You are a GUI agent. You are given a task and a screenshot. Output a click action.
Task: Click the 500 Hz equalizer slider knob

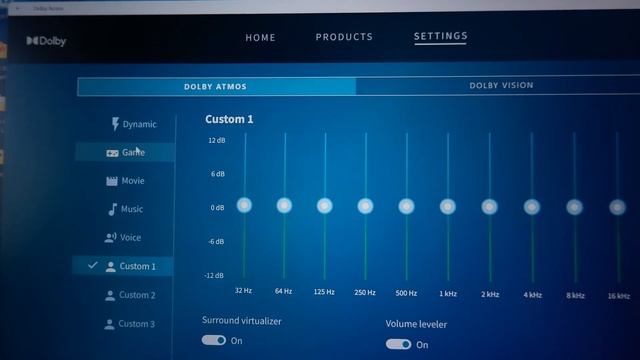tap(407, 207)
